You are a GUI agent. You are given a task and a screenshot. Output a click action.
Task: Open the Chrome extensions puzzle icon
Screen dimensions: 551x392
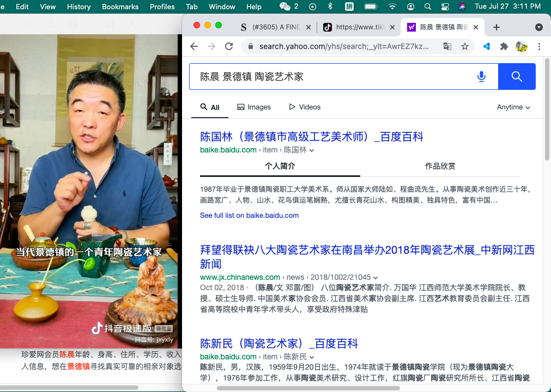pos(504,46)
